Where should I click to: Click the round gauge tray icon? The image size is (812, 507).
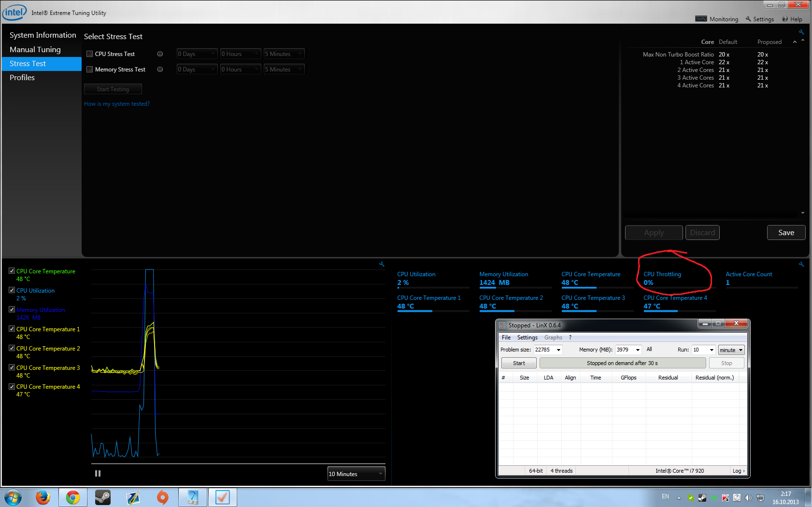[x=737, y=498]
